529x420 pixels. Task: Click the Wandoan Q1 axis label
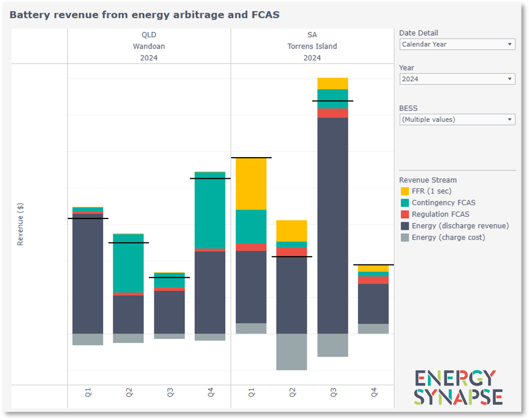tap(88, 392)
